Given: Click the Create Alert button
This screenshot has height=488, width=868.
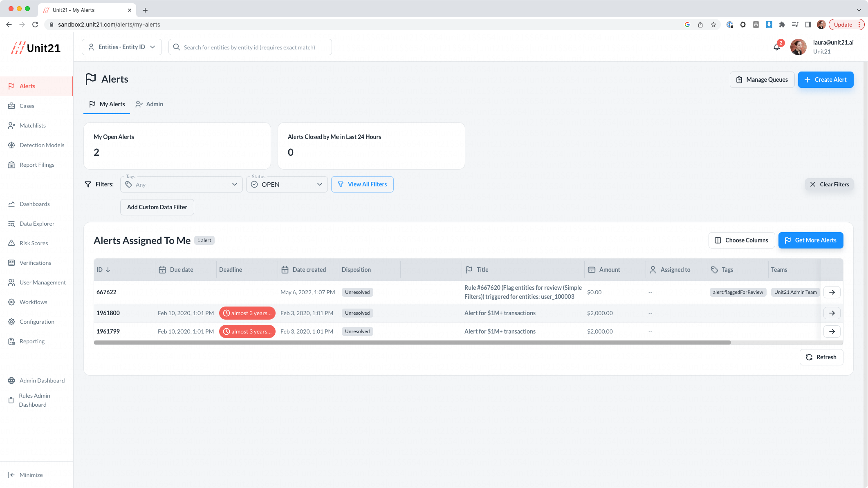Looking at the screenshot, I should [825, 80].
